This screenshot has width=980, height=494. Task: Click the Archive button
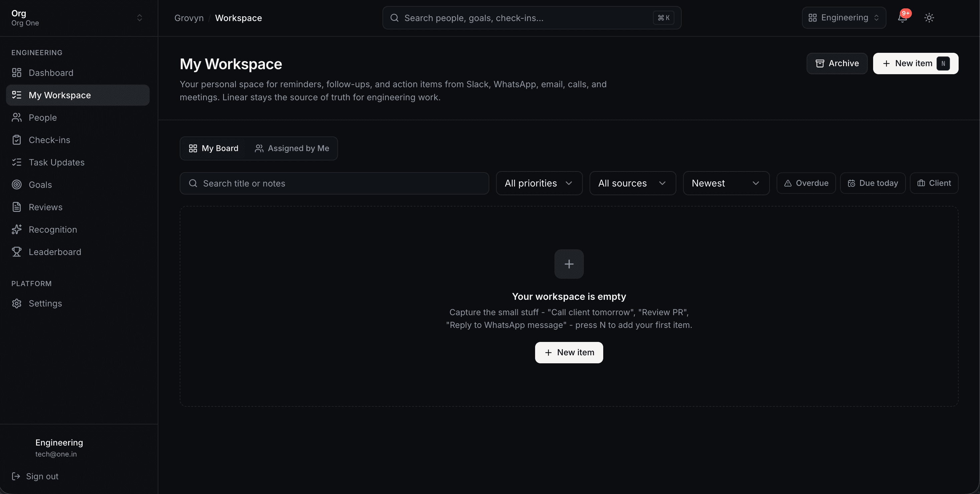click(x=837, y=64)
